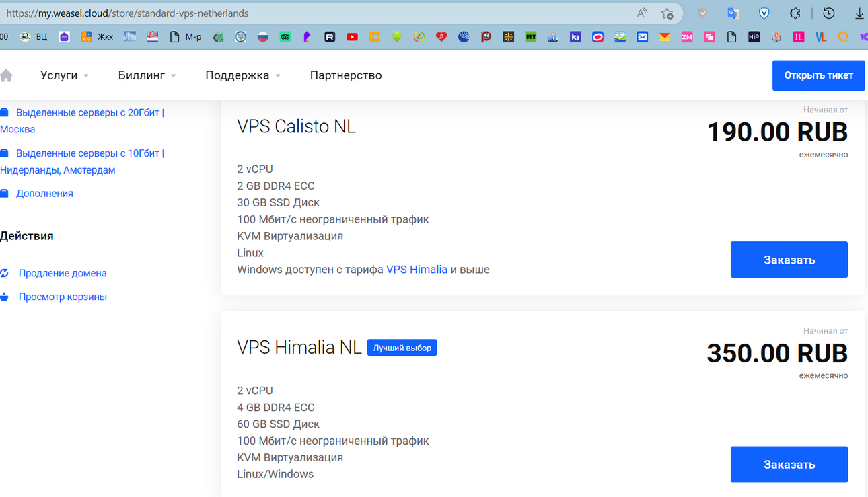The width and height of the screenshot is (868, 497).
Task: Open the Жкх bookmark
Action: [x=97, y=37]
